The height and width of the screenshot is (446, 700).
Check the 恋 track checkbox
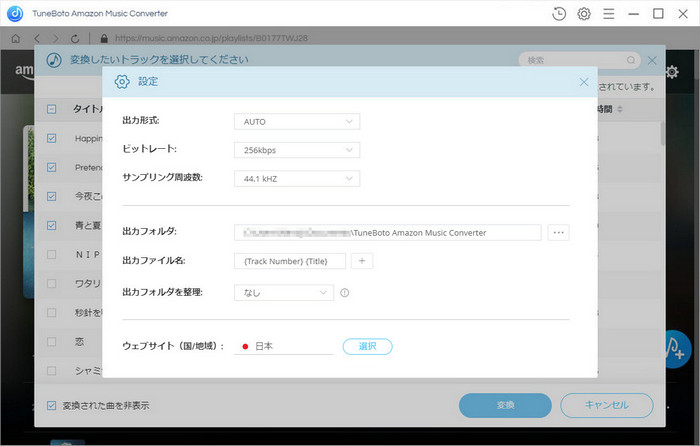(x=52, y=342)
